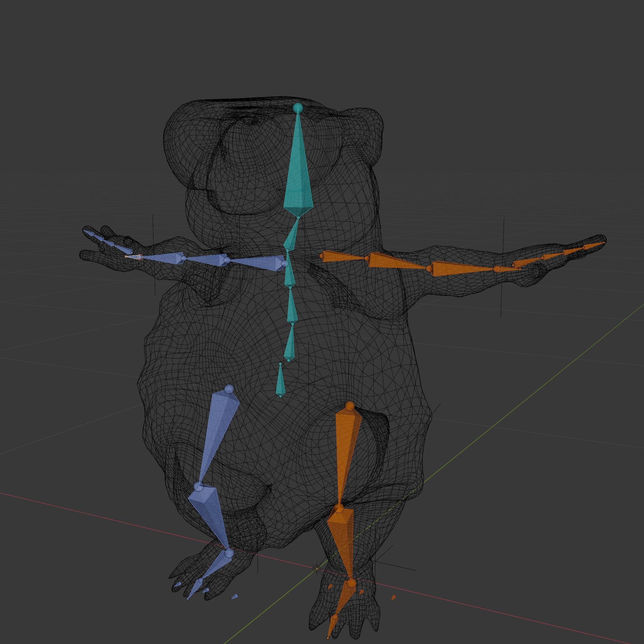Click the sphere tip atop the head bone
This screenshot has height=644, width=644.
298,108
